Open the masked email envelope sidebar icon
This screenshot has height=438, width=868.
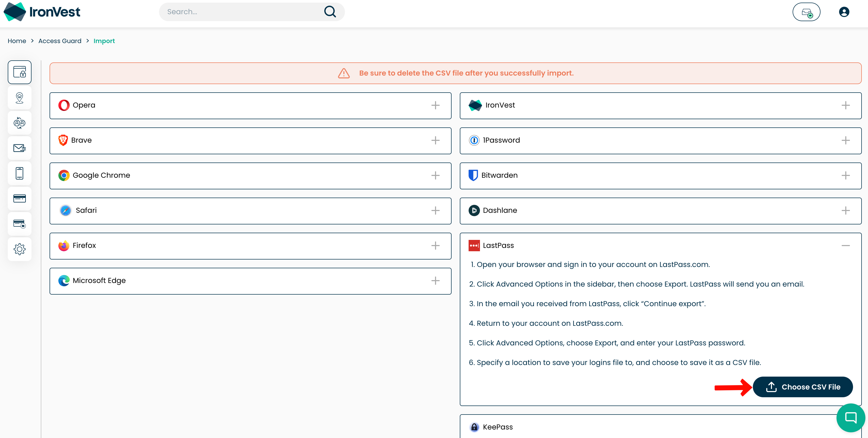pos(20,148)
